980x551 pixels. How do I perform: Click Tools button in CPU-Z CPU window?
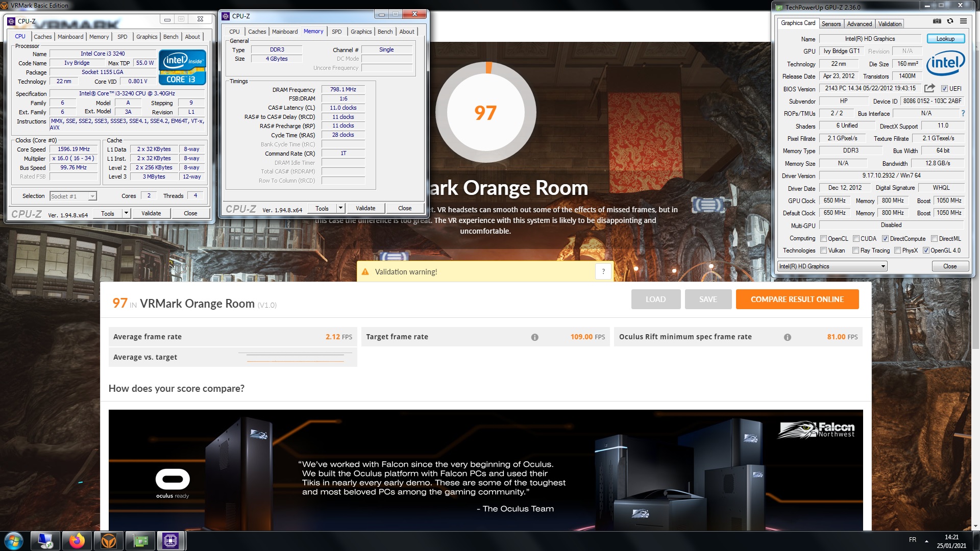click(108, 213)
